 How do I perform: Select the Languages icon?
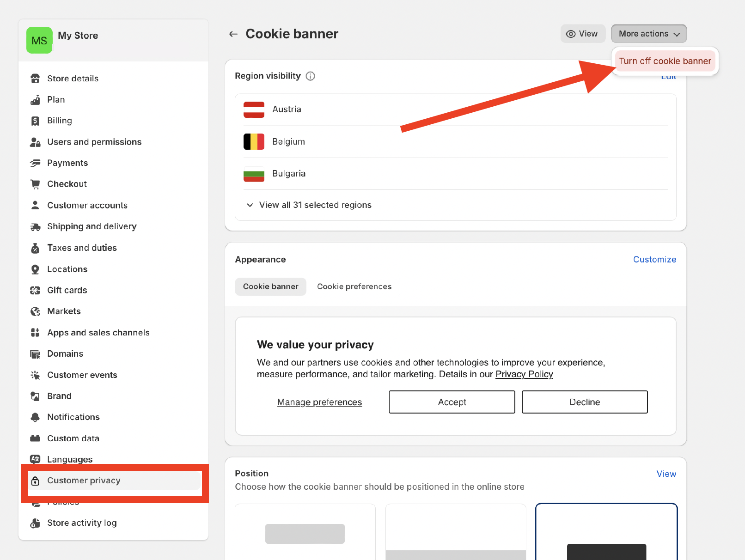point(35,459)
